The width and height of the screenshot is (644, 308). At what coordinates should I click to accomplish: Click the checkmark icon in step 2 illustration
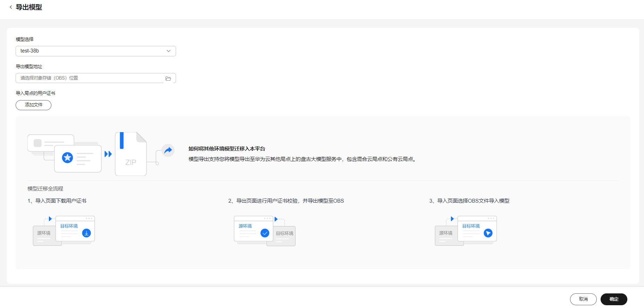[265, 233]
